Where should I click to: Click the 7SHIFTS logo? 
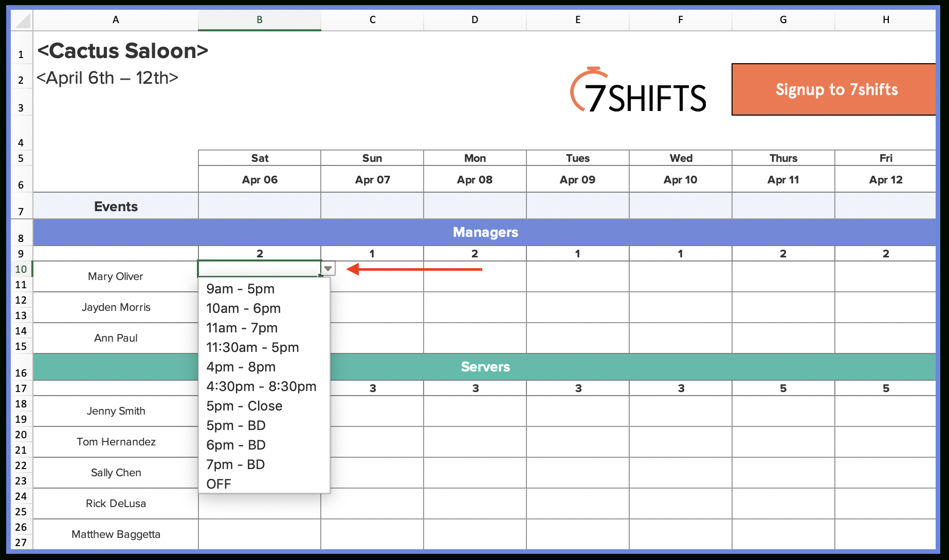[x=638, y=90]
